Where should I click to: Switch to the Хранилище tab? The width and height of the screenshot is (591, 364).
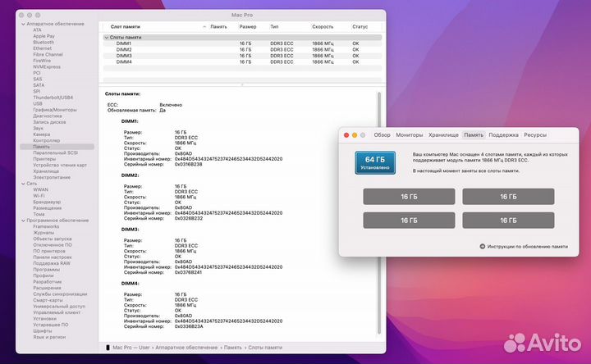point(443,134)
